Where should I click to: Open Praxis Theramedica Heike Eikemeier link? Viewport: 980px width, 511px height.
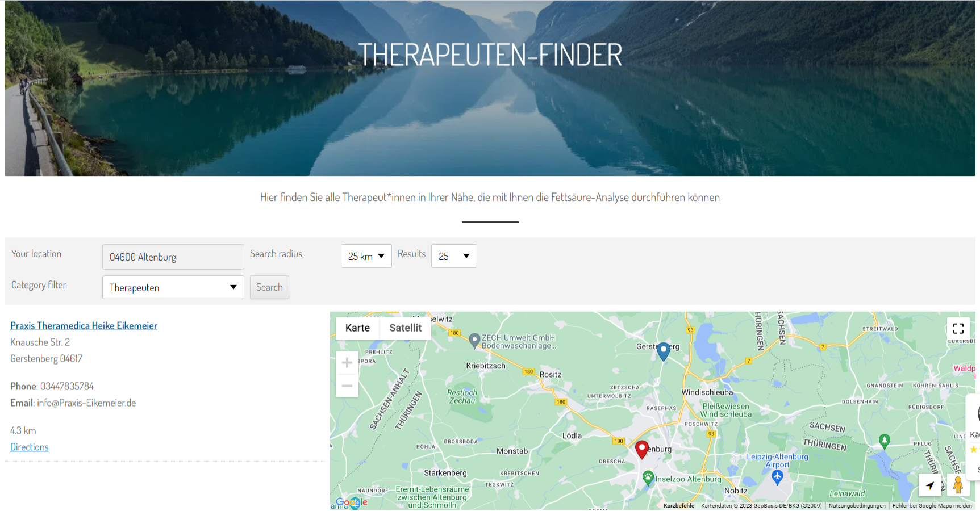point(84,326)
